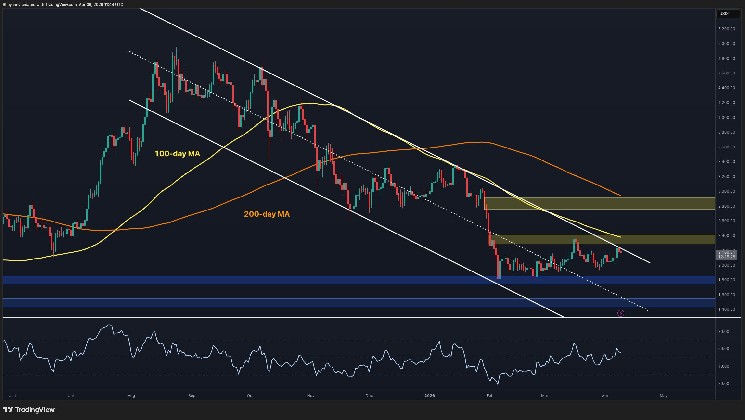Select the RSI oscillator line
This screenshot has width=745, height=420.
click(300, 357)
